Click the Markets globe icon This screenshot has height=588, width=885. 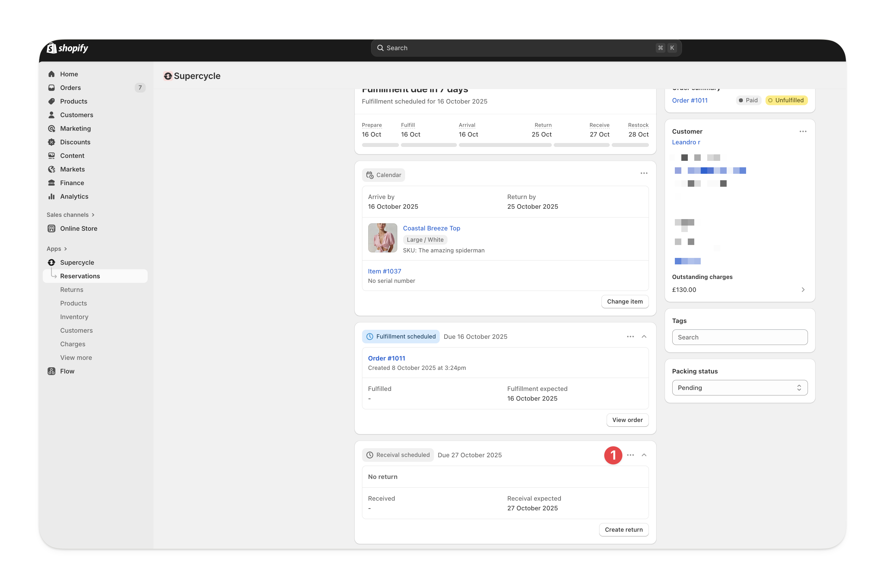(51, 169)
